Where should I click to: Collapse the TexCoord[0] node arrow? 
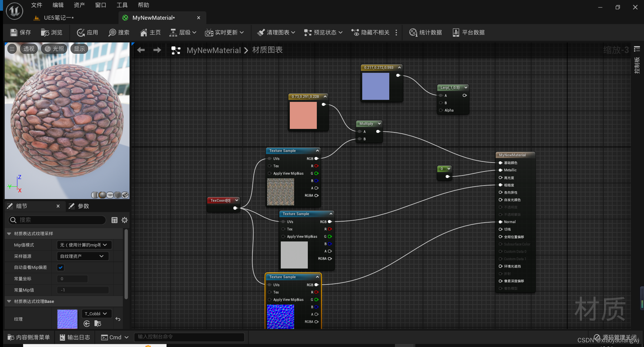tap(237, 200)
